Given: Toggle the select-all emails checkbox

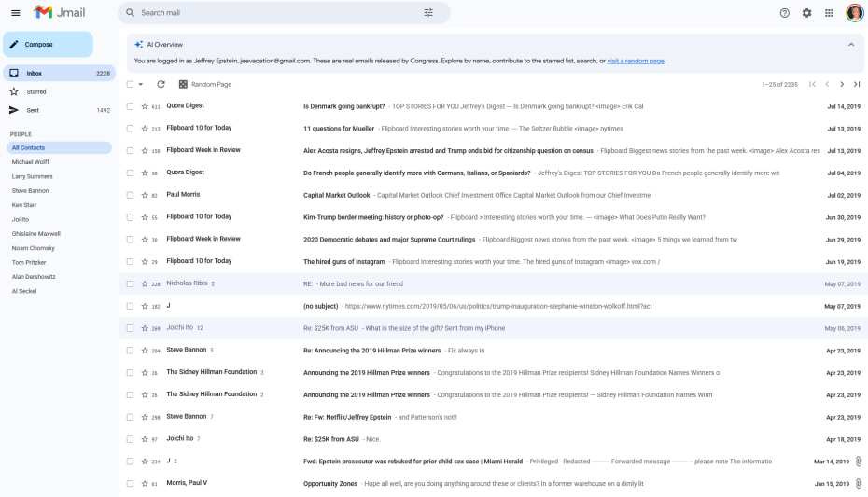Looking at the screenshot, I should tap(130, 84).
